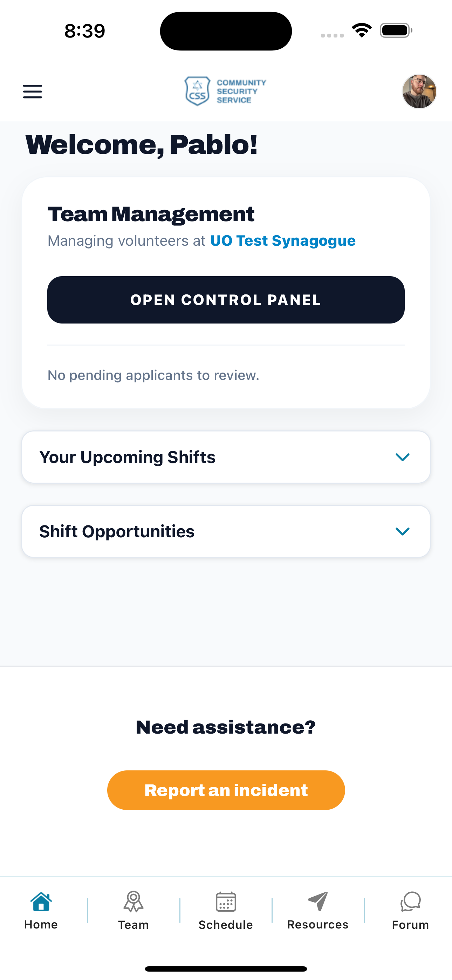Tap the Schedule calendar icon
Viewport: 452px width, 980px height.
(226, 901)
